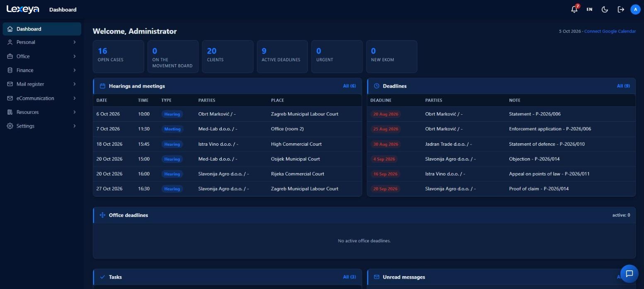The image size is (644, 289).
Task: Open the chat bubble button
Action: (x=629, y=273)
